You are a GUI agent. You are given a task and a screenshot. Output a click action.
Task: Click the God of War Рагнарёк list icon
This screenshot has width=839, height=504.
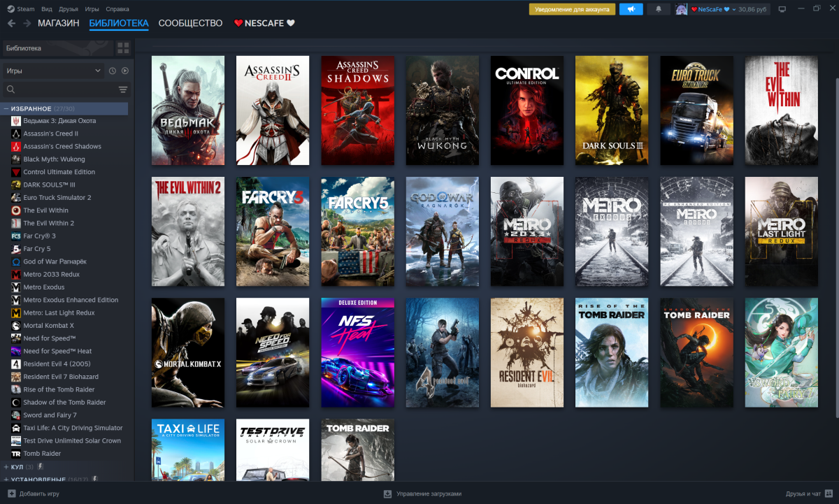pos(16,261)
